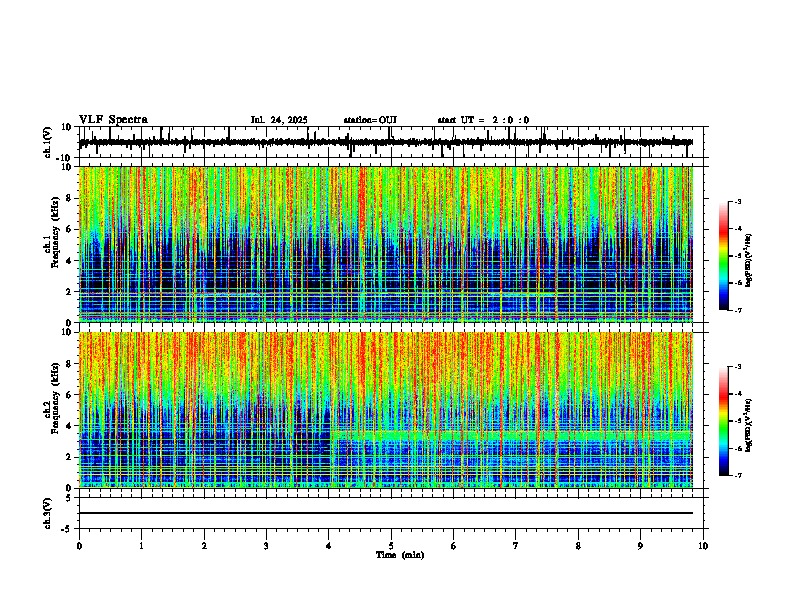Screen dimensions: 792x612
Task: Click the "-10" tick on ch.1(V) axis
Action: tap(65, 158)
